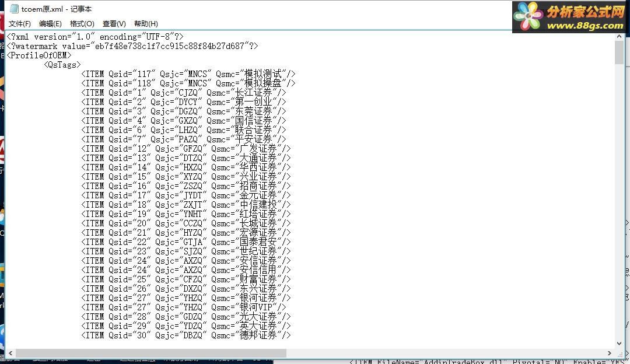Click the xml version declaration line
This screenshot has width=630, height=364.
95,37
